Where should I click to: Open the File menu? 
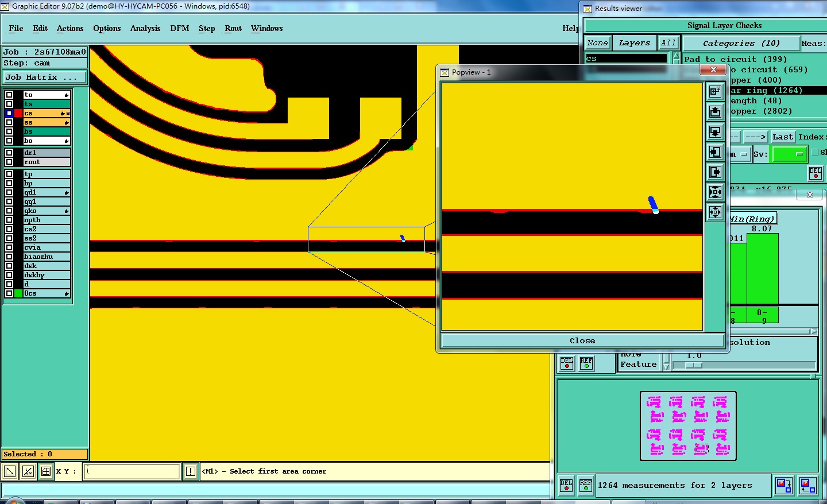pyautogui.click(x=16, y=28)
